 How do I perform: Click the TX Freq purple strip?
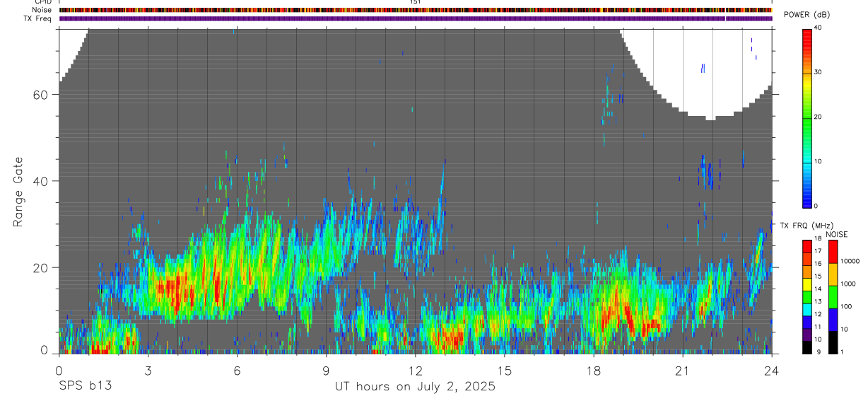click(x=416, y=18)
